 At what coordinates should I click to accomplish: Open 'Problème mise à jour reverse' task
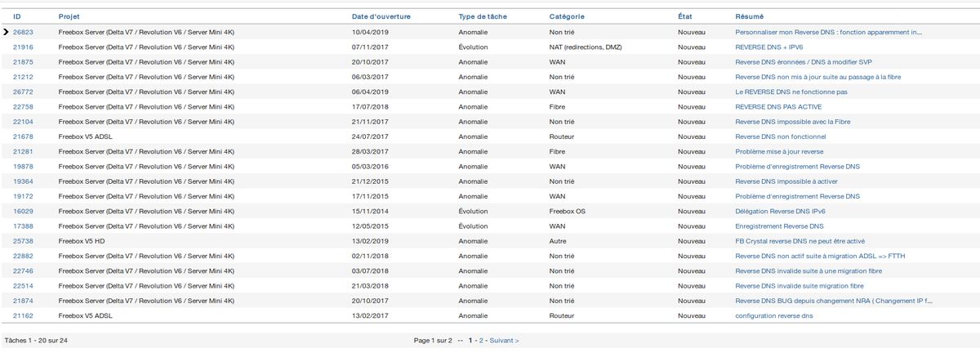tap(779, 151)
